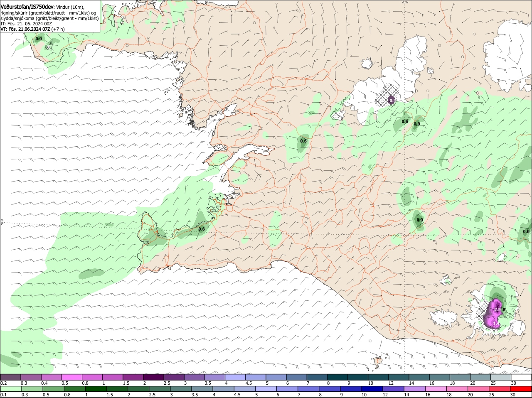
Task: Click the 20W longitude label
Action: [x=405, y=2]
